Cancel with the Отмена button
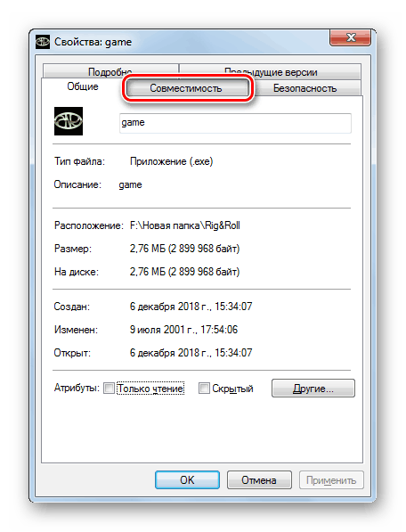 coord(259,479)
